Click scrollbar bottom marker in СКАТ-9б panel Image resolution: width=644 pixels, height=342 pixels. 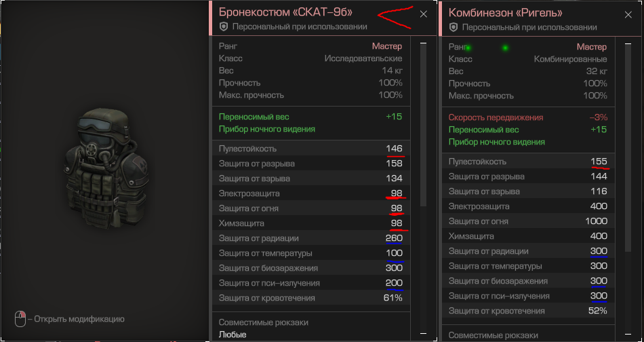[424, 333]
